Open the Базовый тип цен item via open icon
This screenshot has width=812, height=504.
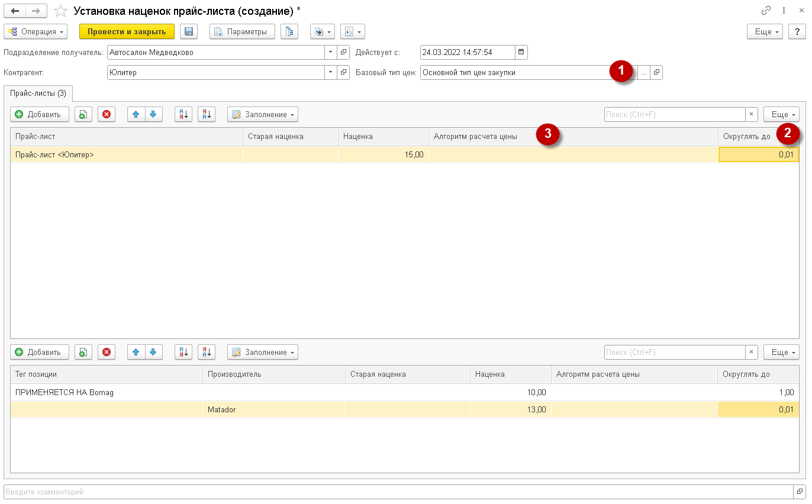click(x=656, y=72)
